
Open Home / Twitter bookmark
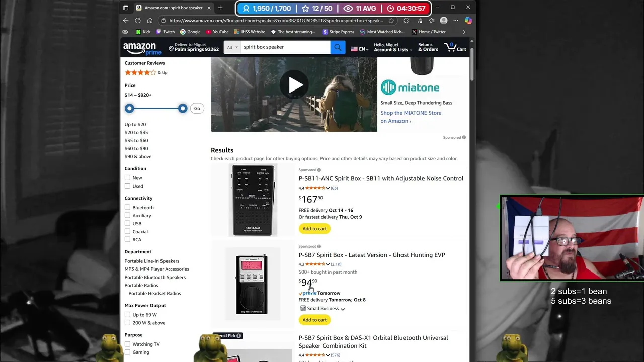pos(428,32)
